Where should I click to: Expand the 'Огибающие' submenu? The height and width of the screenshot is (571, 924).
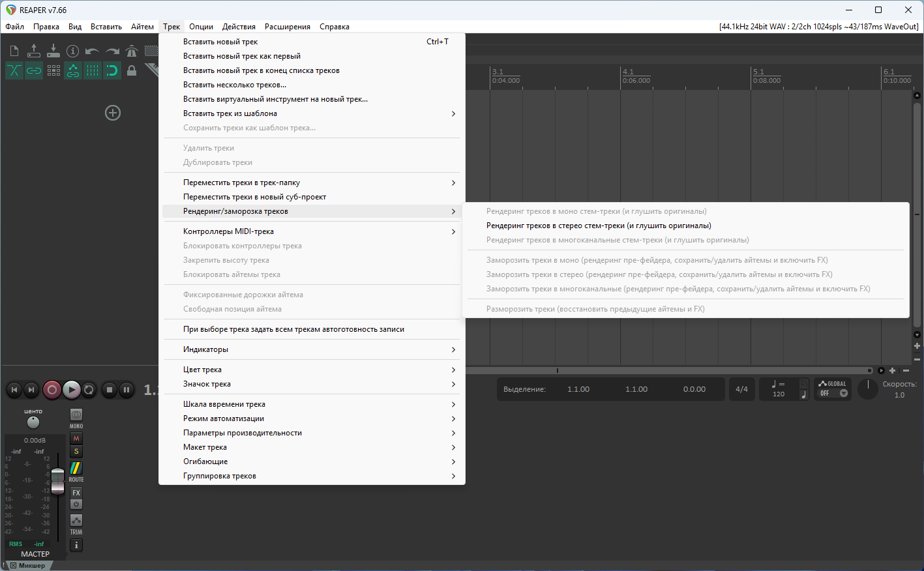pyautogui.click(x=312, y=461)
